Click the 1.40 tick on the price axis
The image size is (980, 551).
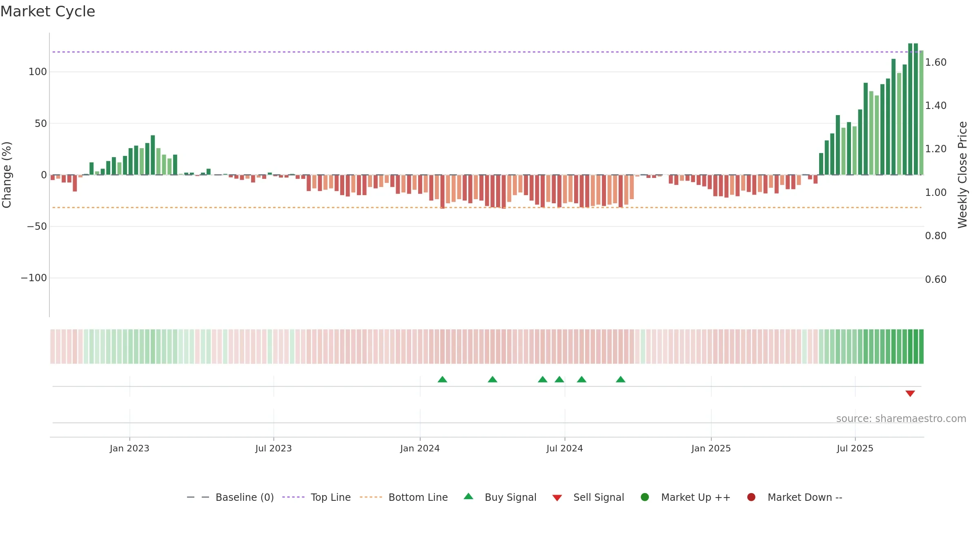point(936,106)
